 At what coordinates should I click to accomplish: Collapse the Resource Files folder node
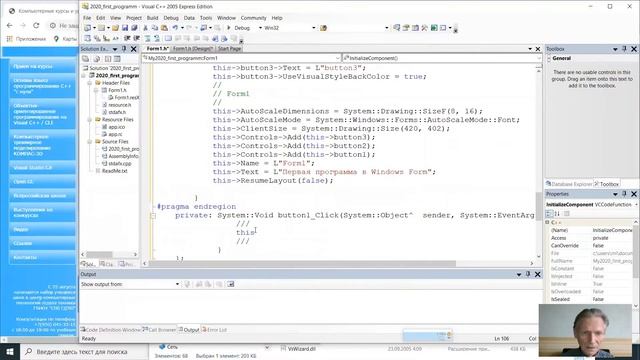pyautogui.click(x=89, y=120)
